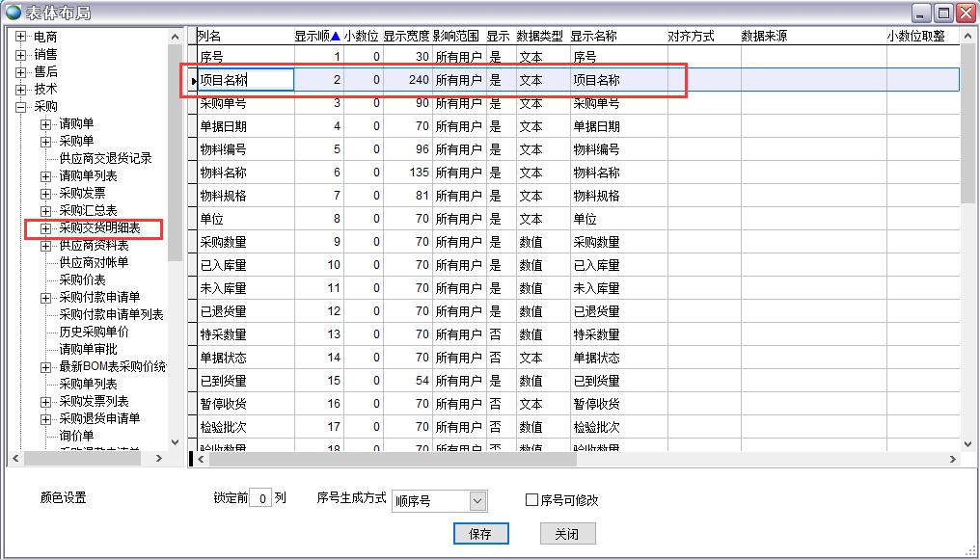This screenshot has width=980, height=559.
Task: Click the 关闭 button
Action: tap(567, 534)
